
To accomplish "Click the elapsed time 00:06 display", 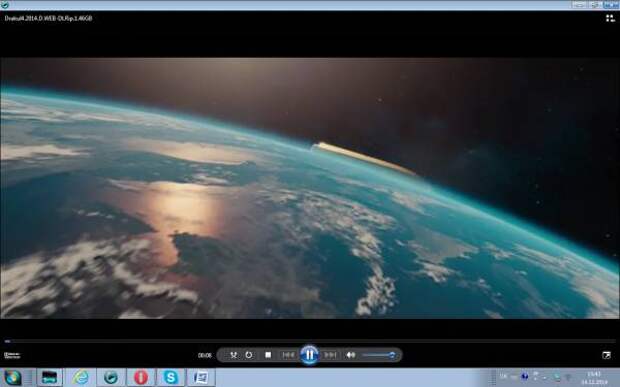I will click(x=204, y=355).
